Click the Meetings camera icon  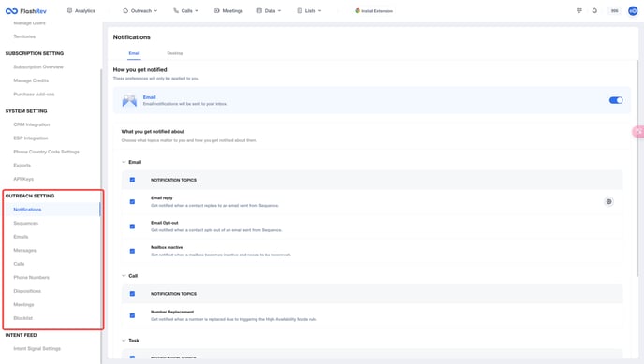[217, 10]
